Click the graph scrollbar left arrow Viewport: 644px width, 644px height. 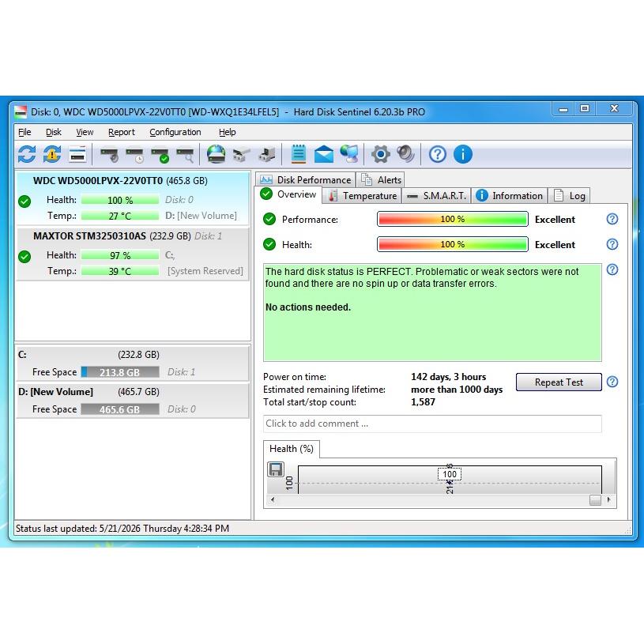pos(273,500)
